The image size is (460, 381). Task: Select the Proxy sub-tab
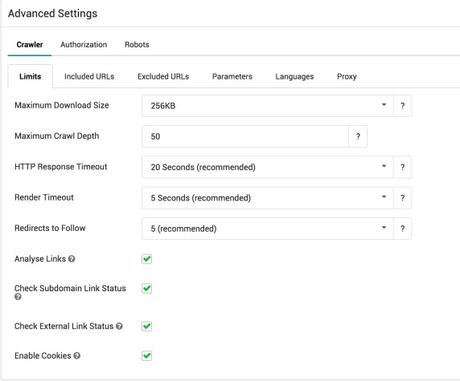(x=347, y=77)
